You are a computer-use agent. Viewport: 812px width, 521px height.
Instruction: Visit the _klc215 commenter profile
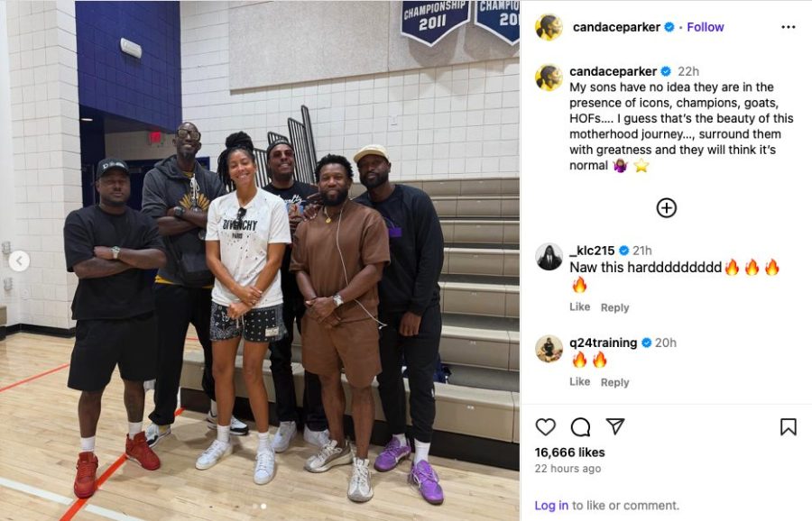(x=592, y=251)
